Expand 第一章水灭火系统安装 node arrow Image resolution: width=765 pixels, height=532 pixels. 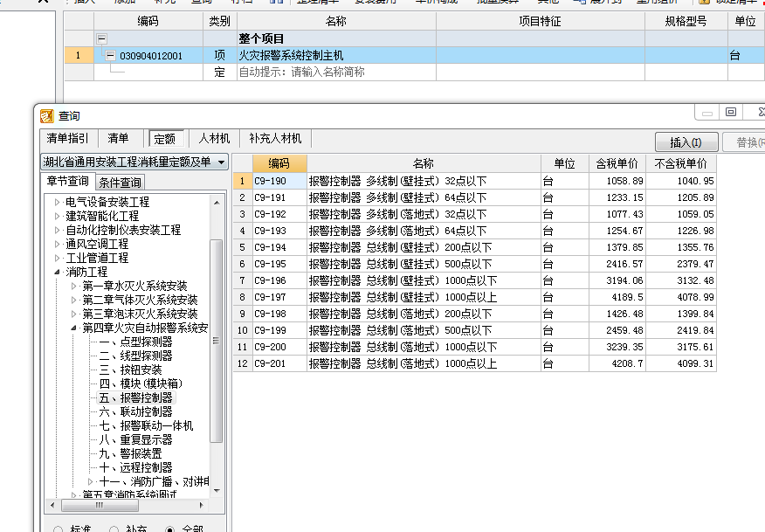(73, 286)
